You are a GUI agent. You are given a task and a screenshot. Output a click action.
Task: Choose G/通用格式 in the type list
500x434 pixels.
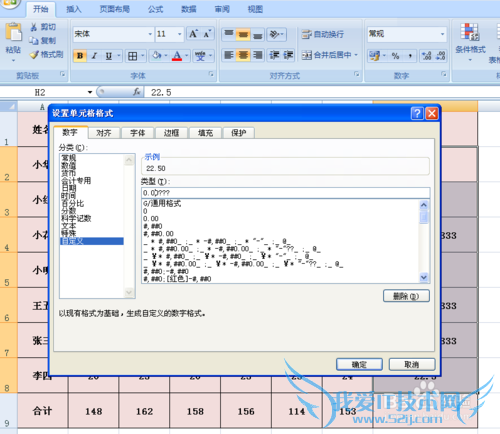162,203
